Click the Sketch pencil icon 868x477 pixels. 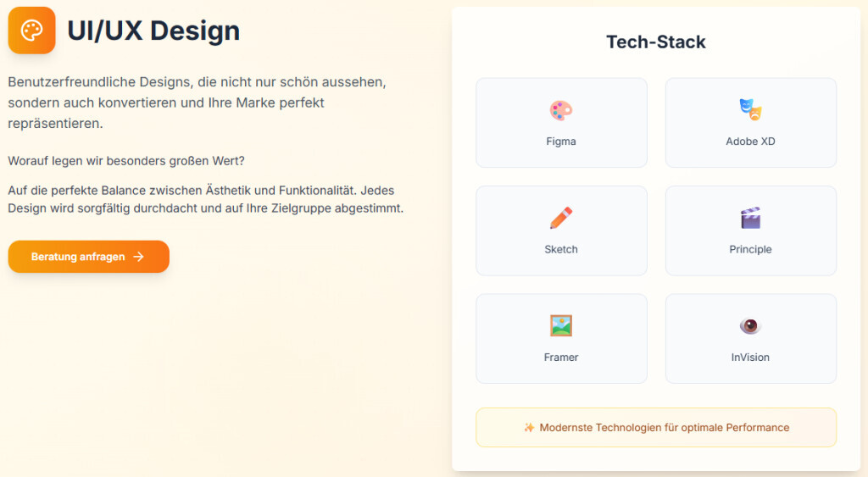point(561,218)
